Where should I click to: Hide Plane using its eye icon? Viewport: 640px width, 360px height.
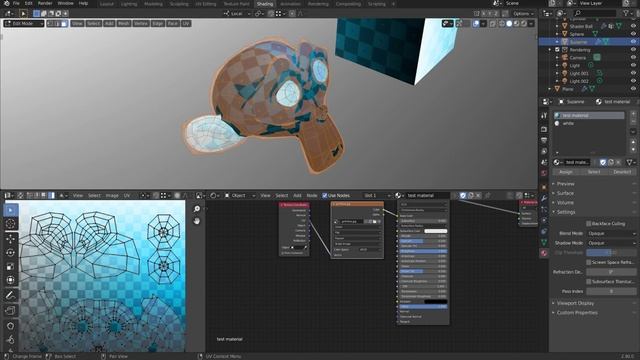click(x=633, y=89)
